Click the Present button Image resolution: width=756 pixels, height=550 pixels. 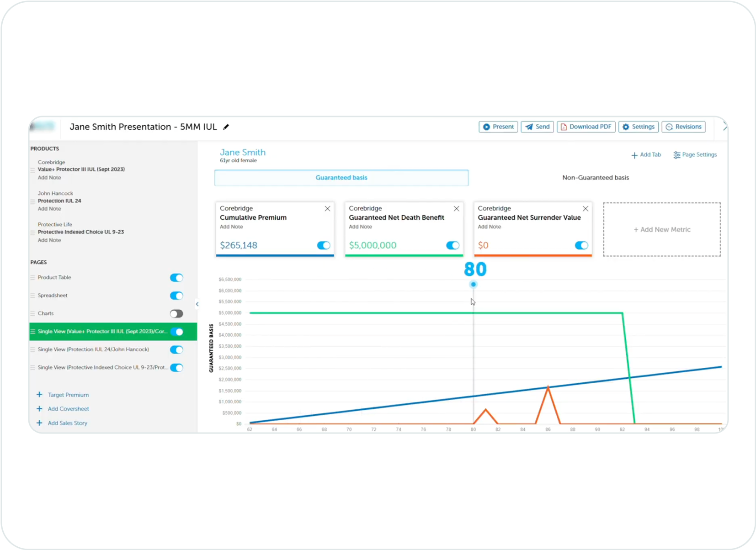coord(498,127)
